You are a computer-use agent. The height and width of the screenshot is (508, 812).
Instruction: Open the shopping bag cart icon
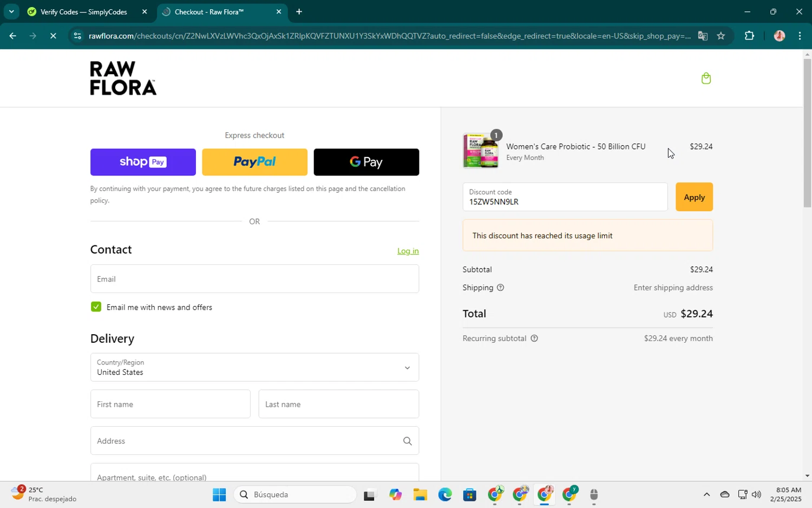[706, 79]
